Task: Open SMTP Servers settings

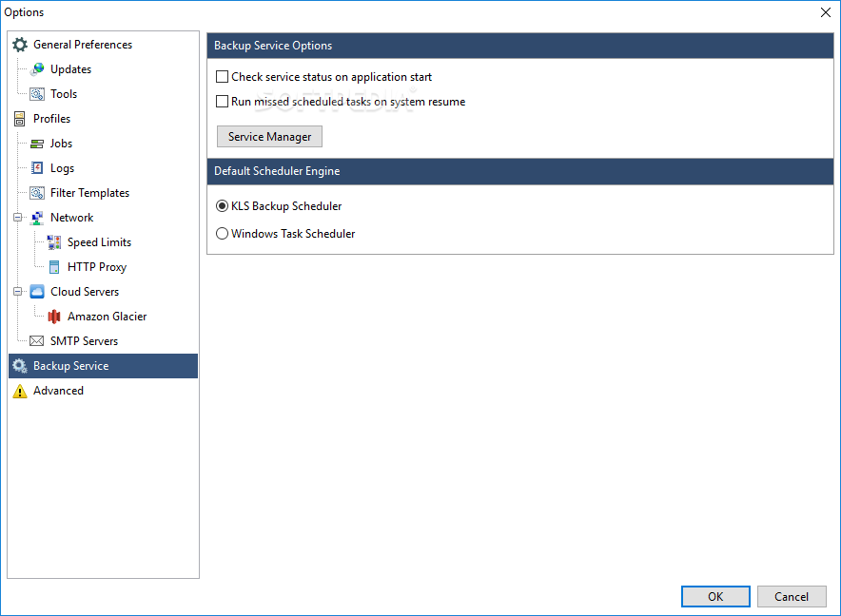Action: pos(85,341)
